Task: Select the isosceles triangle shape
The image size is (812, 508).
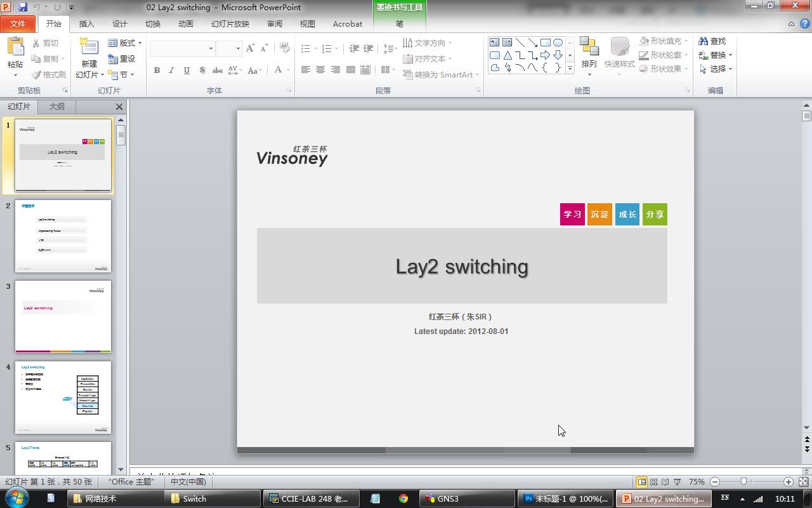Action: [x=507, y=55]
